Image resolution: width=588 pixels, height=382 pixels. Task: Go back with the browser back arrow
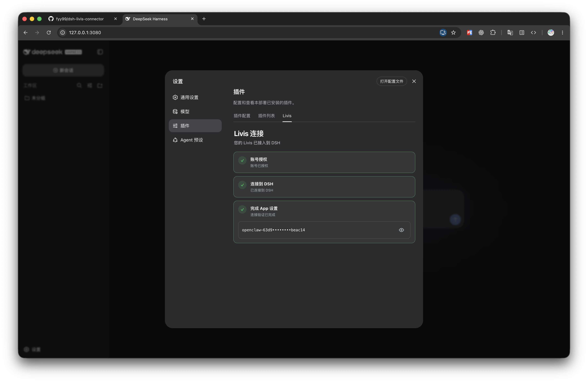click(x=25, y=33)
